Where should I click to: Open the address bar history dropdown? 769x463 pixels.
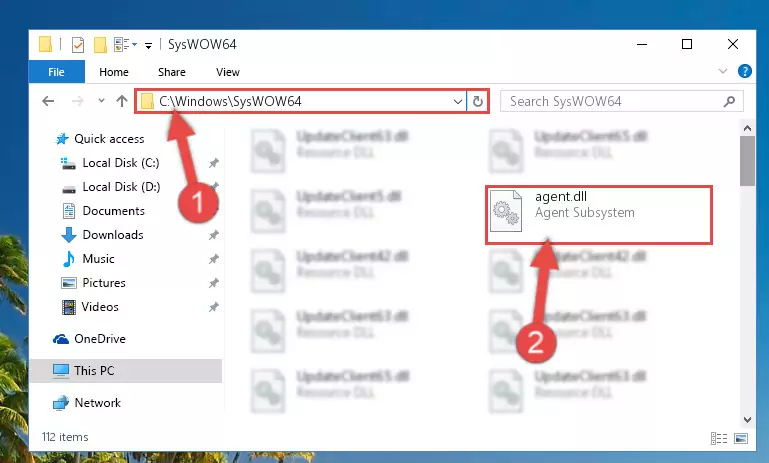[x=458, y=102]
